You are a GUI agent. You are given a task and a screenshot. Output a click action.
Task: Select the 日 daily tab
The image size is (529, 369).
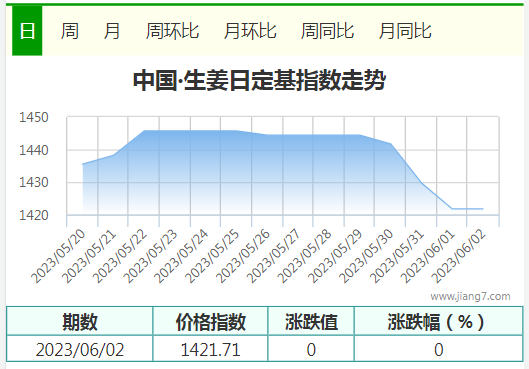click(27, 31)
